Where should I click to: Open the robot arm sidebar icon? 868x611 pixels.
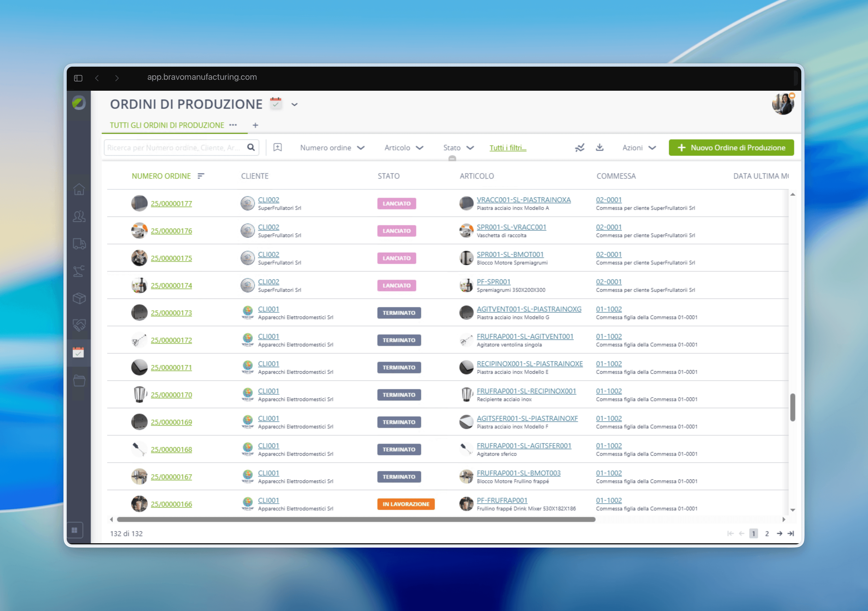click(x=79, y=271)
